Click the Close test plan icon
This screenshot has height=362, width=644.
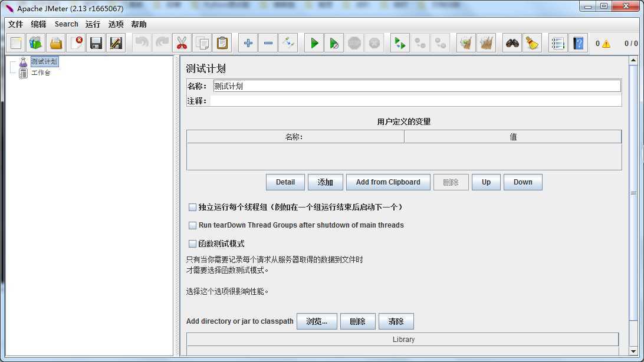[76, 42]
